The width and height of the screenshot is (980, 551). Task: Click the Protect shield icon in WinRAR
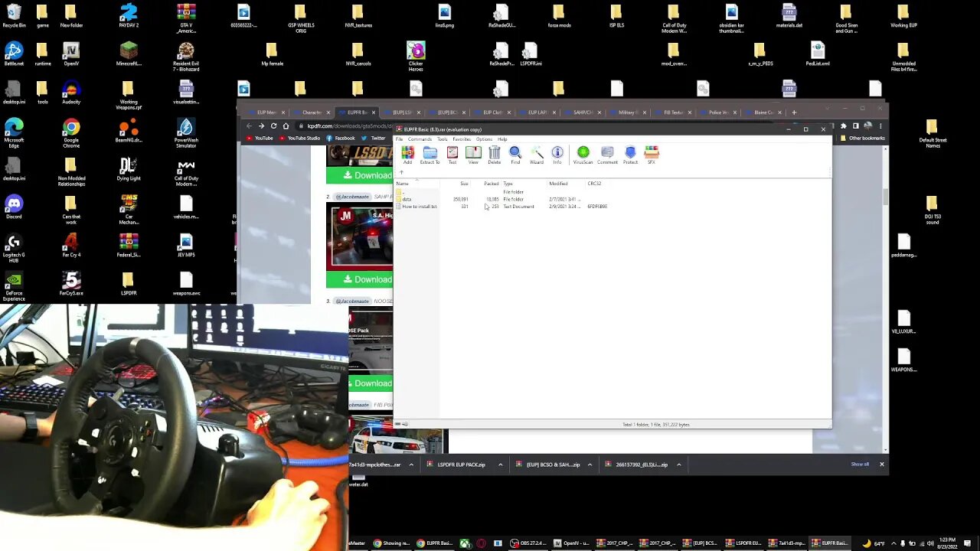click(x=630, y=155)
